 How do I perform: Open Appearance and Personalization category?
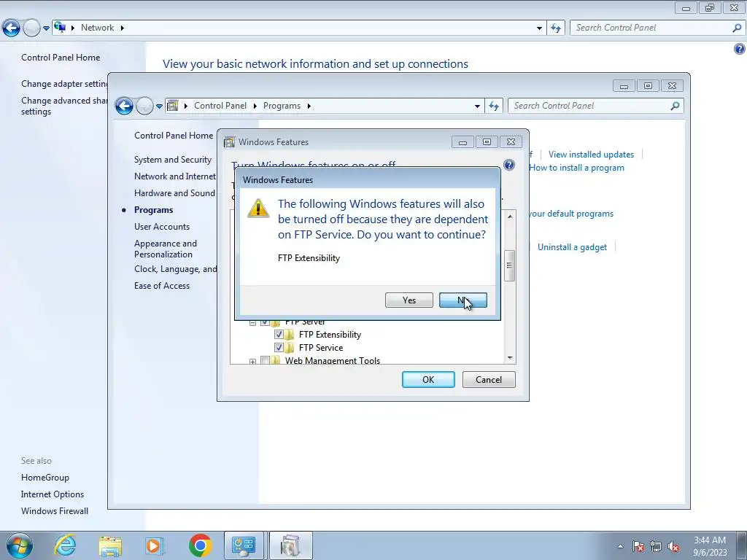pyautogui.click(x=166, y=249)
